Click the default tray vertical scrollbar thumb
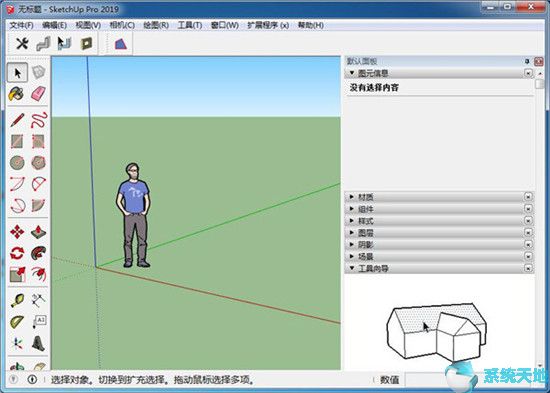The image size is (550, 393). [539, 84]
